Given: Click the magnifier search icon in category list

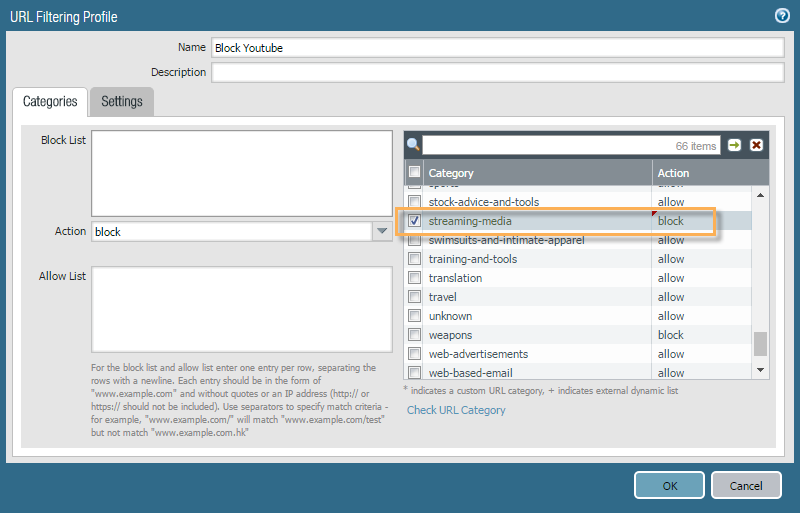Looking at the screenshot, I should (413, 145).
